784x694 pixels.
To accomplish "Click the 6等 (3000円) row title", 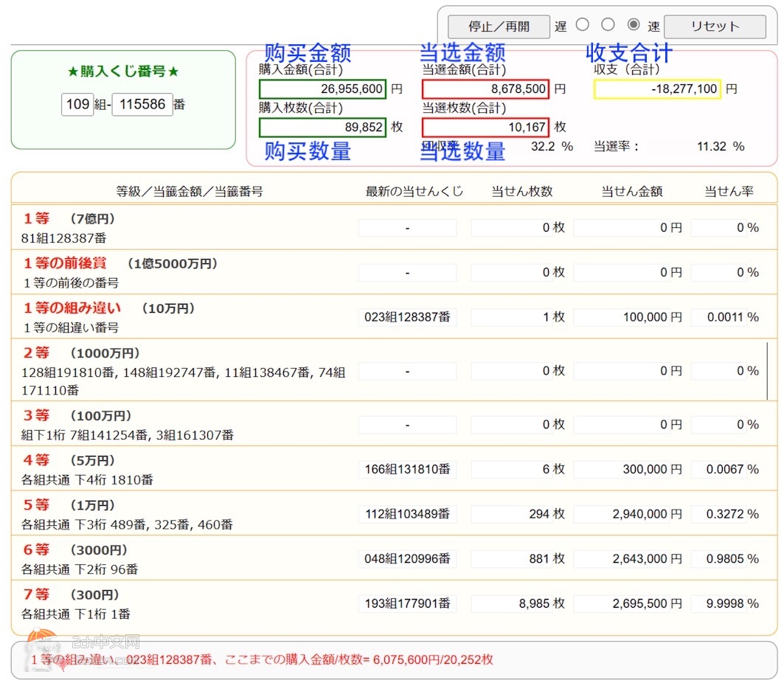I will click(x=75, y=550).
